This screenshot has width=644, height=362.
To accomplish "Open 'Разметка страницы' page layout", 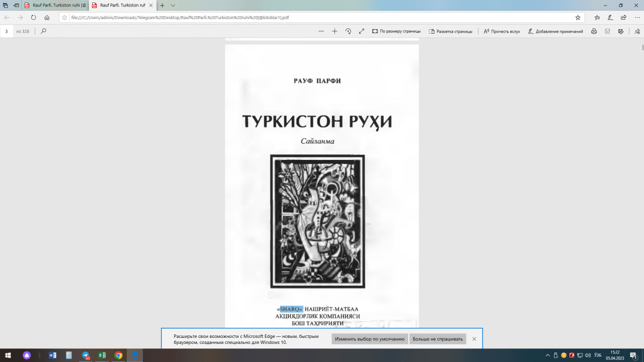I will coord(450,31).
